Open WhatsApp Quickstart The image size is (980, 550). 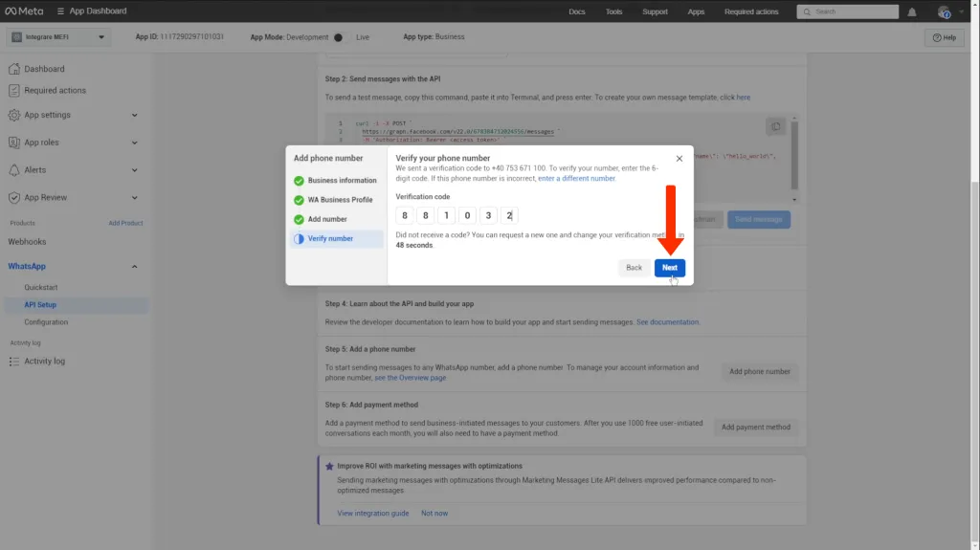[x=40, y=288]
